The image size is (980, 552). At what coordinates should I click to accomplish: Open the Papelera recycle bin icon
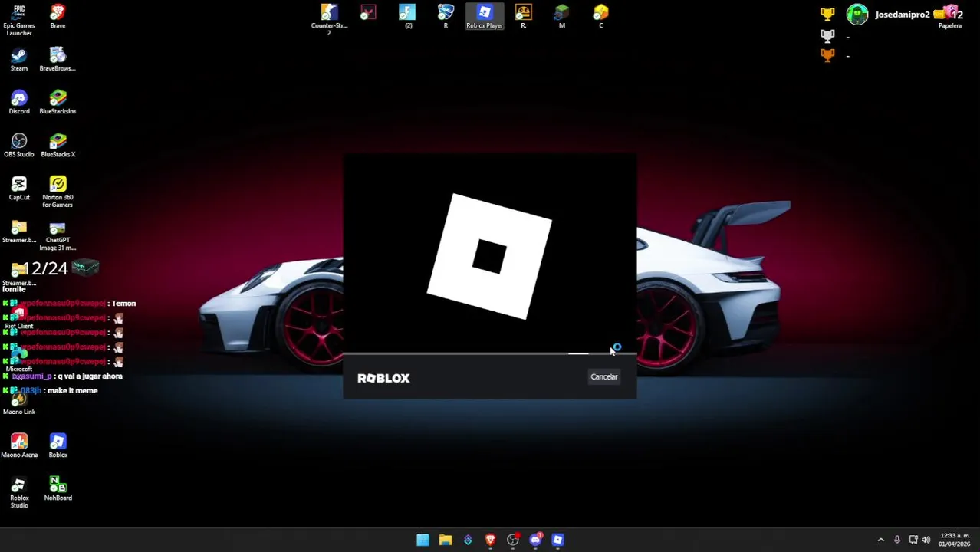950,17
